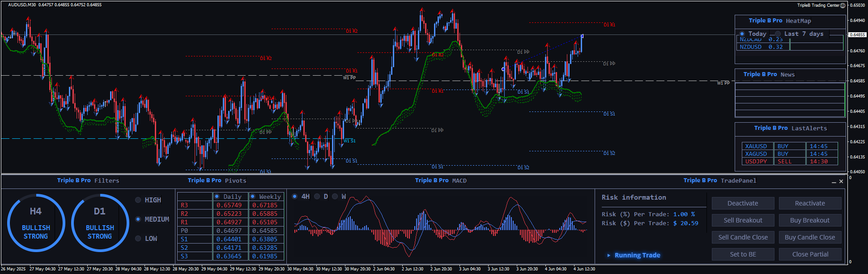
Task: Click the D1 bullish strength gauge
Action: pyautogui.click(x=100, y=223)
